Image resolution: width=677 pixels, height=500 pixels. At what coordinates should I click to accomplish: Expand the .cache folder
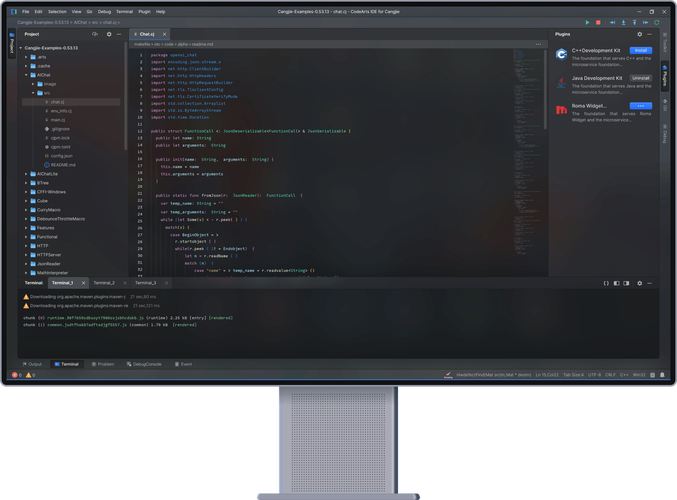click(26, 66)
